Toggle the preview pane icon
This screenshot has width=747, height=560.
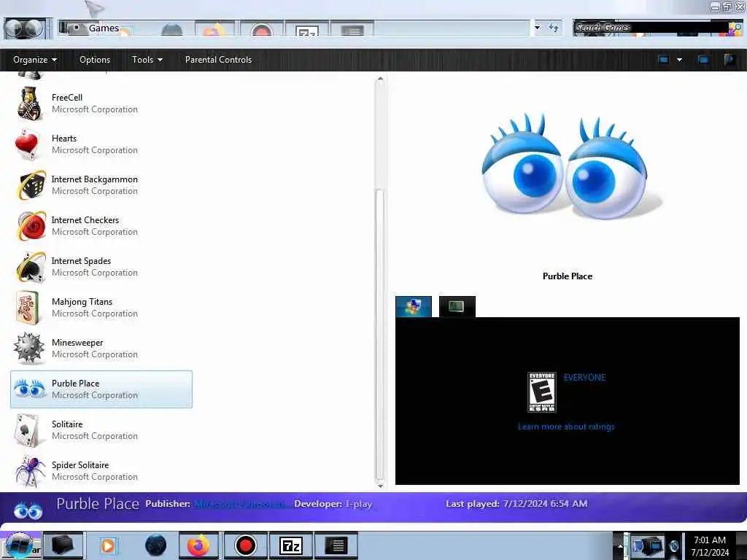pyautogui.click(x=703, y=60)
